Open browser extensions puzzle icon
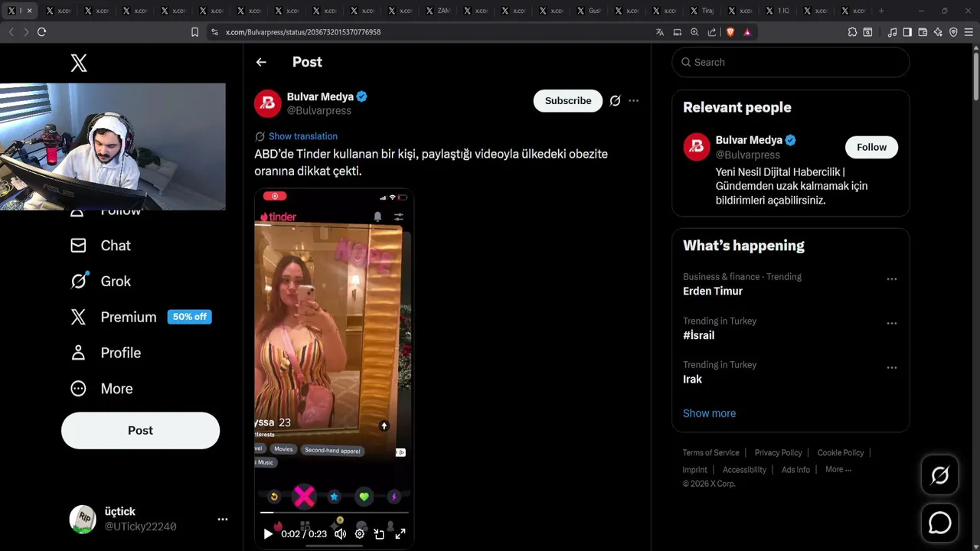 pyautogui.click(x=852, y=32)
